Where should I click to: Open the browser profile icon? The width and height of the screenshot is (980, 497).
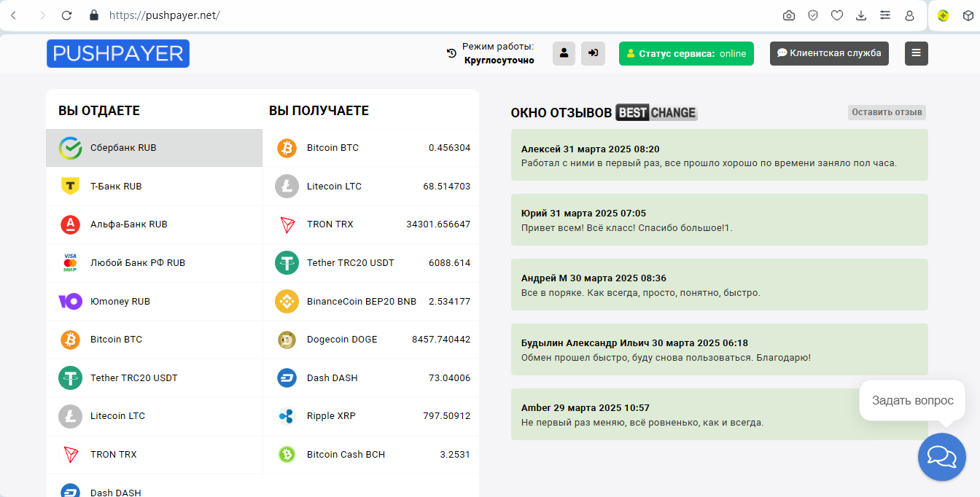909,15
